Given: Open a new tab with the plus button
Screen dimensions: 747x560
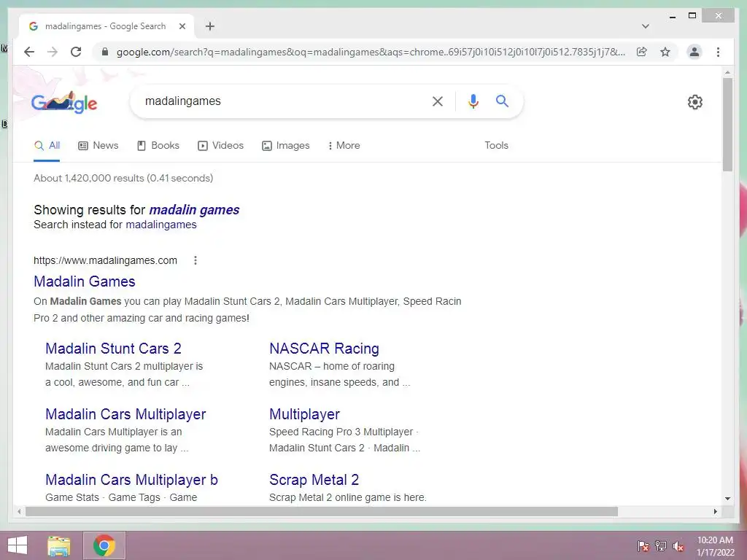Looking at the screenshot, I should click(210, 26).
